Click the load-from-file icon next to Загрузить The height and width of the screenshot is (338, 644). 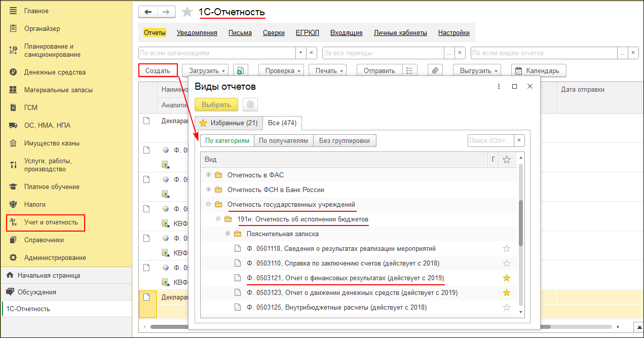[x=240, y=70]
